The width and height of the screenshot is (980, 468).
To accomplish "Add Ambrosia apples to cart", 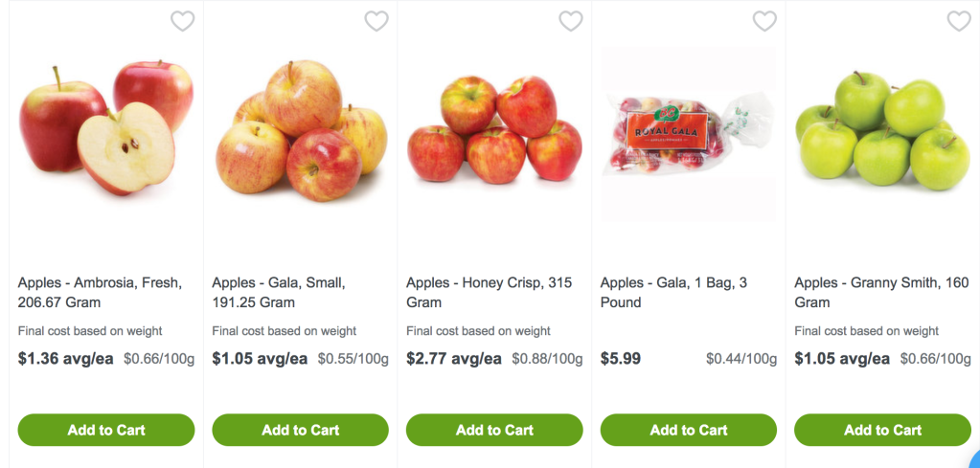I will tap(106, 430).
